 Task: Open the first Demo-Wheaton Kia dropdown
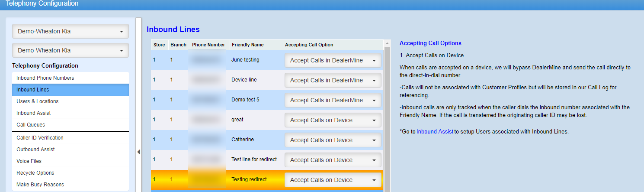tap(70, 32)
